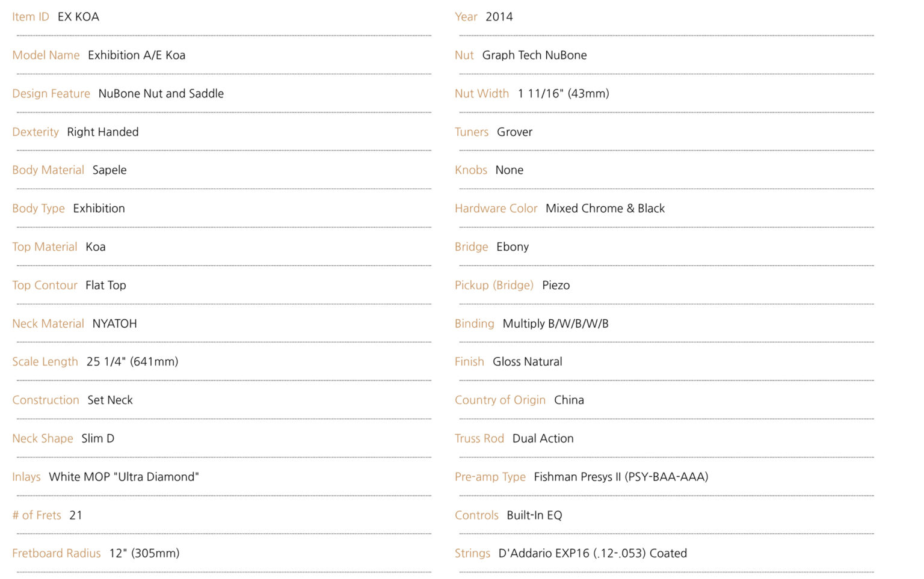
Task: Select the Graph Tech NuBone nut value
Action: pyautogui.click(x=535, y=55)
